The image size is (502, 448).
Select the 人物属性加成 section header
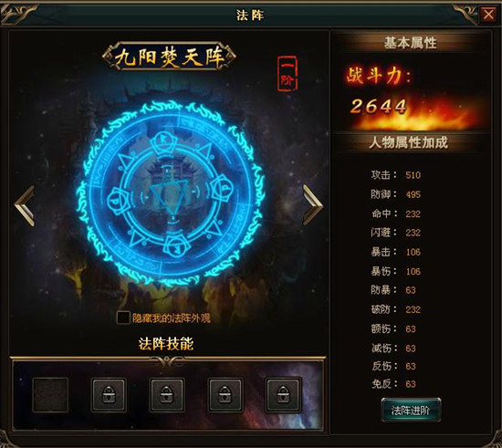[408, 142]
